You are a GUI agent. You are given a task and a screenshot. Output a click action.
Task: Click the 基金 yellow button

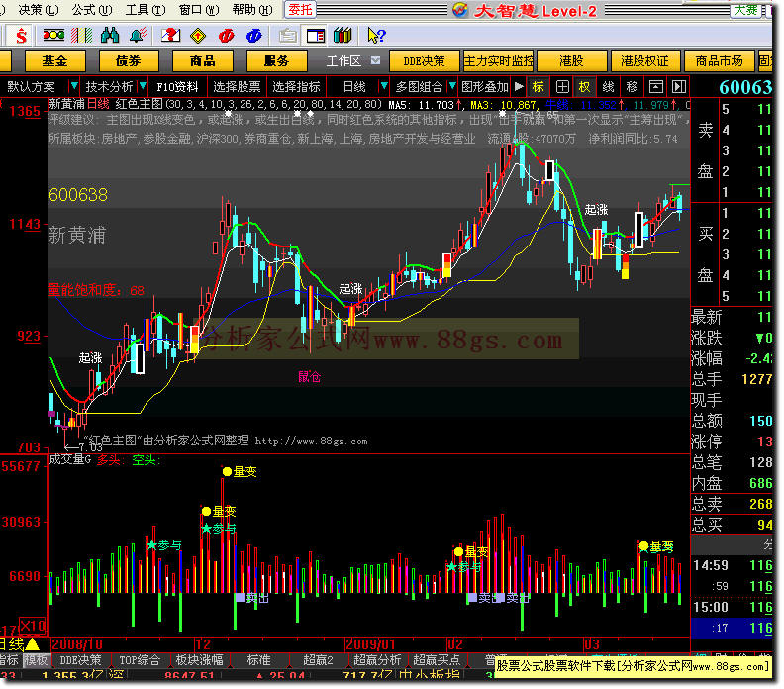tap(55, 61)
